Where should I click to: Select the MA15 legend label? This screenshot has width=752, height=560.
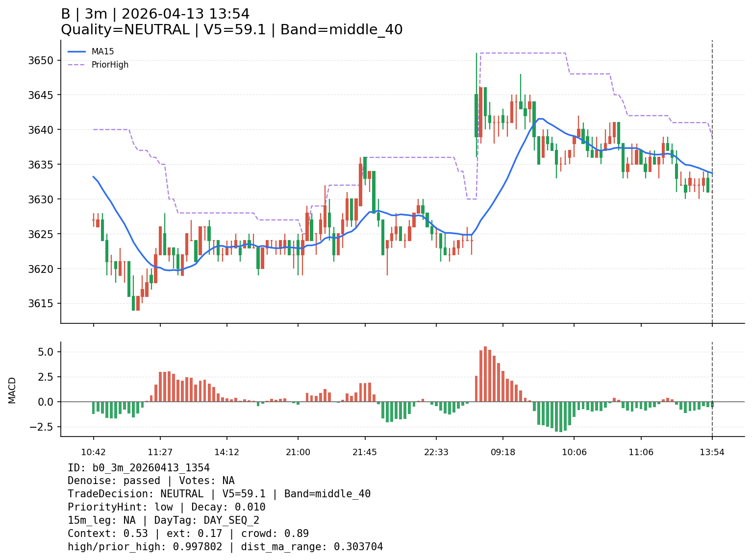coord(102,51)
